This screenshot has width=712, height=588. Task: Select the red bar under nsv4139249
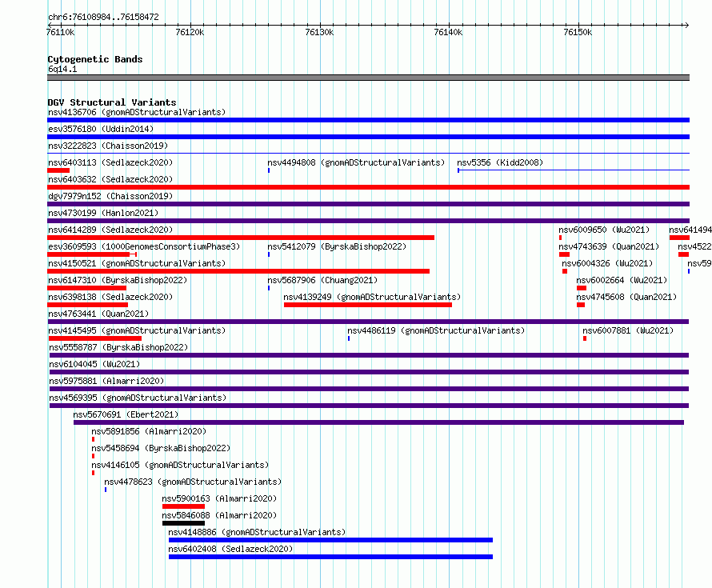(368, 305)
